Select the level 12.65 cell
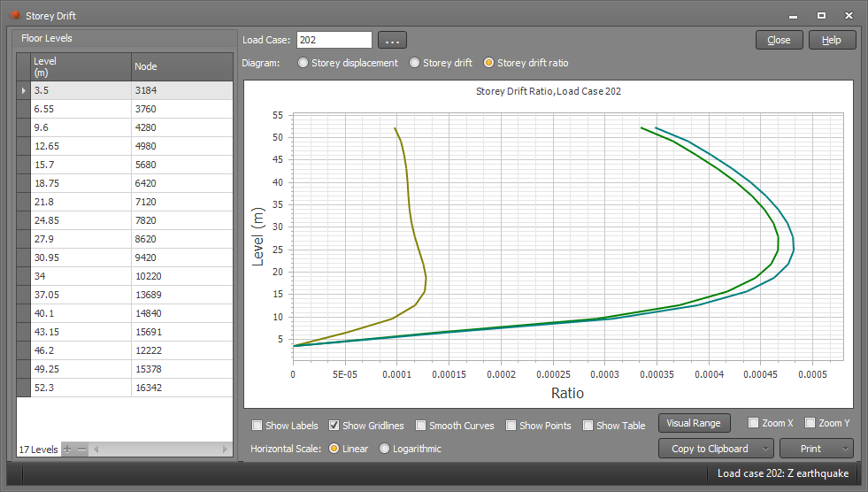This screenshot has height=492, width=868. coord(81,146)
